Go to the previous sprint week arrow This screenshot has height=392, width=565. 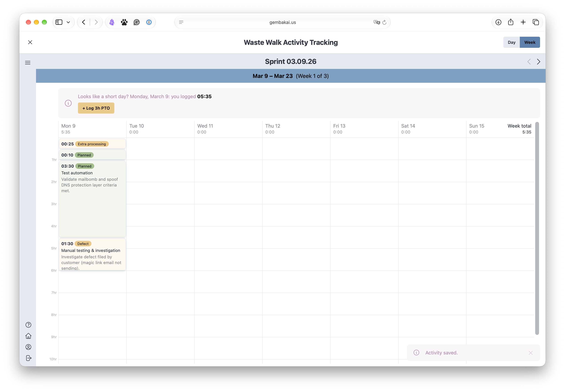(x=529, y=62)
